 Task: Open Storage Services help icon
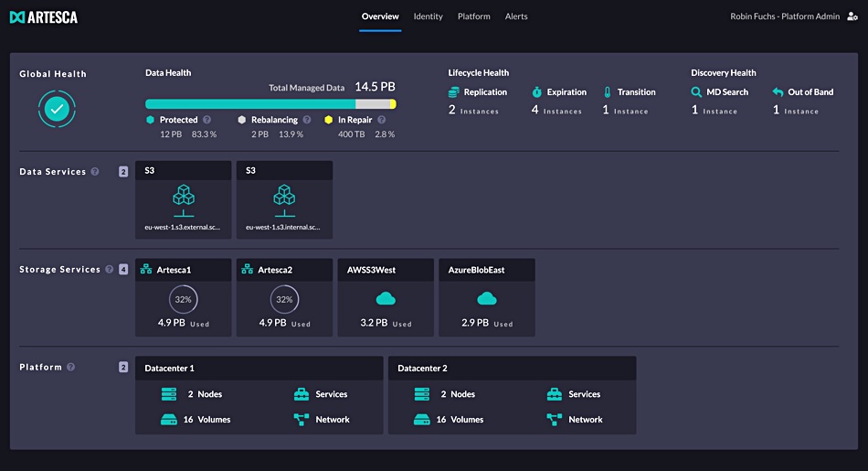(x=109, y=269)
